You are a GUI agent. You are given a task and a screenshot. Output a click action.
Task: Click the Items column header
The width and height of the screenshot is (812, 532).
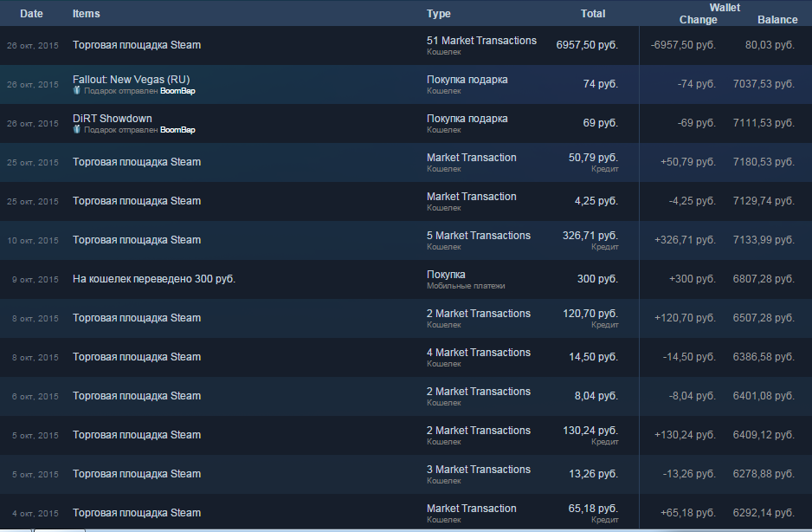(x=86, y=14)
